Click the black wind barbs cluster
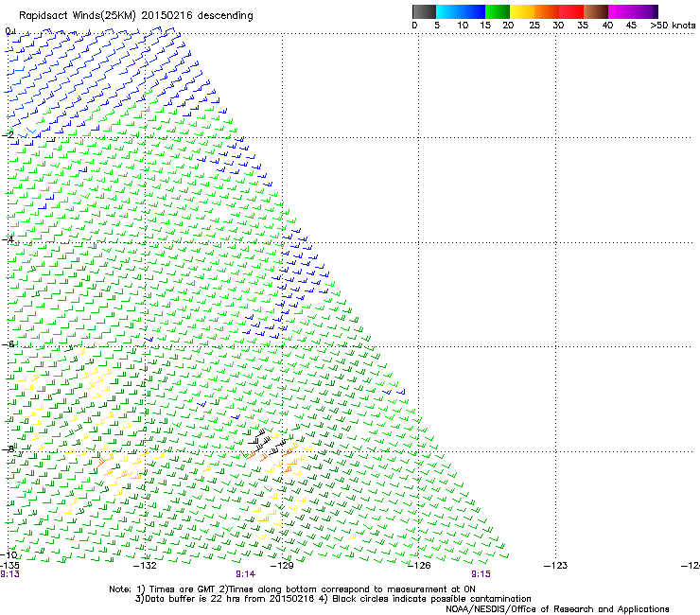This screenshot has height=615, width=700. click(267, 441)
